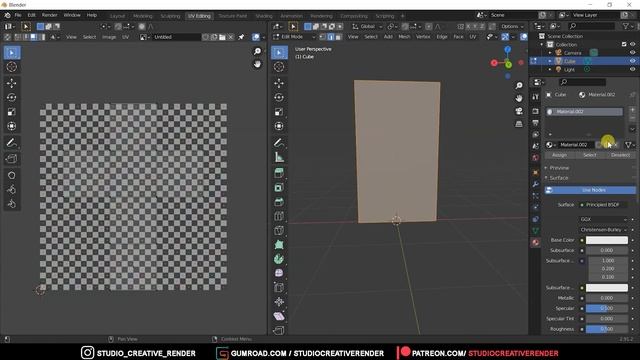Open the Options dropdown in viewport header
This screenshot has width=640, height=360.
pyautogui.click(x=512, y=27)
